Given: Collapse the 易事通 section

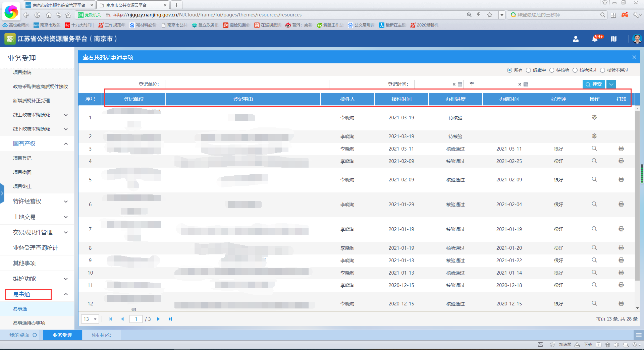Looking at the screenshot, I should [66, 294].
